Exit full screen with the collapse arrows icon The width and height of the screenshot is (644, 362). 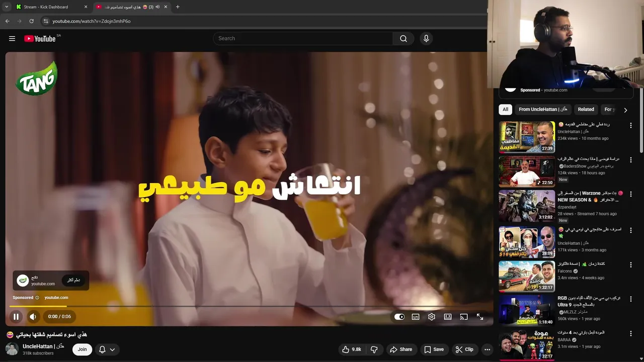(x=480, y=317)
